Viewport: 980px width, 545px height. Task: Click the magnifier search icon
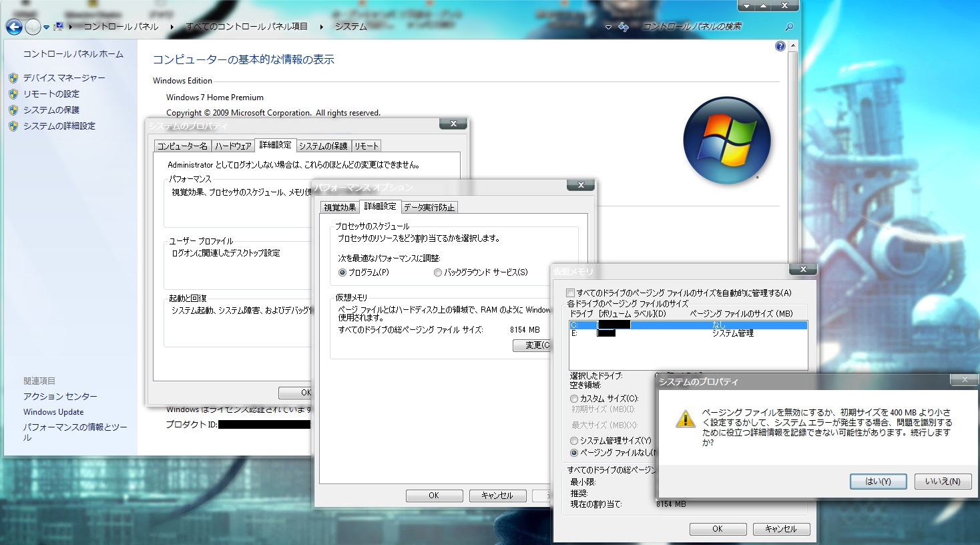point(789,27)
